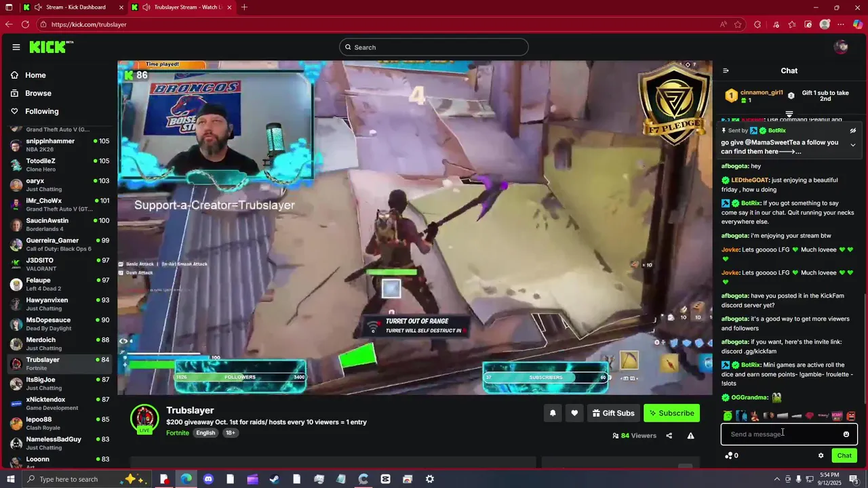The image size is (868, 488).
Task: Pick the green blob emote
Action: [x=728, y=415]
